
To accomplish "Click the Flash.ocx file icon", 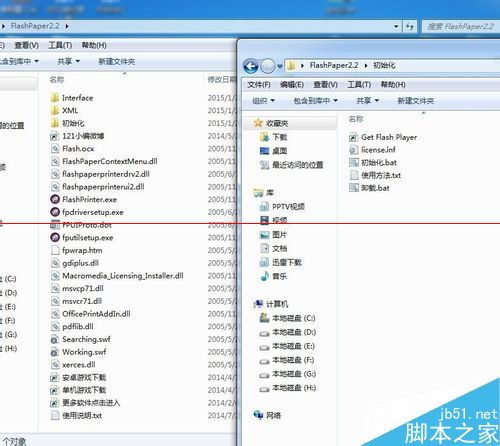I will [x=55, y=149].
